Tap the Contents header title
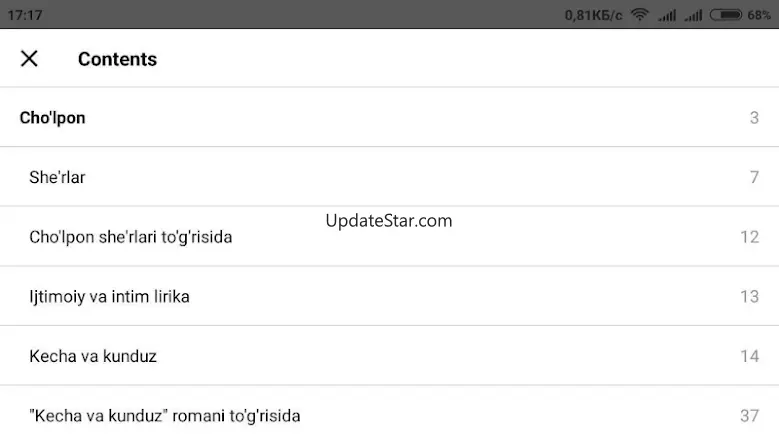Screen dimensions: 779x438 click(x=117, y=59)
